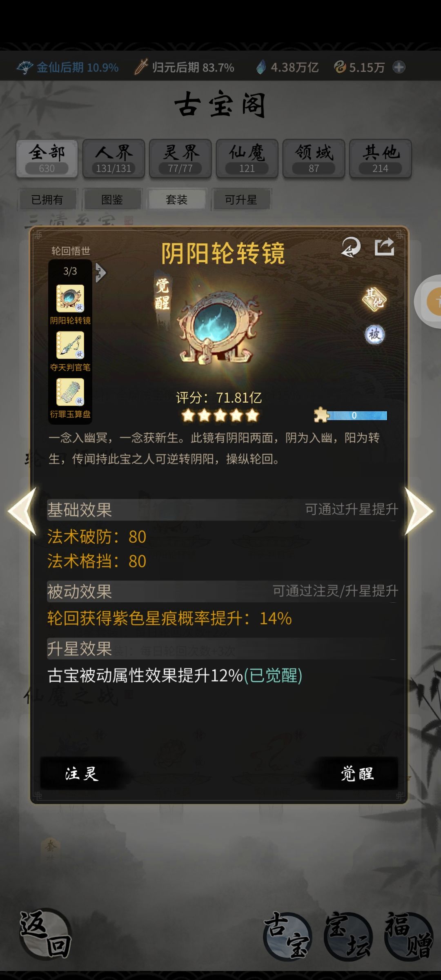441x980 pixels.
Task: Switch to the 仙魔 tab
Action: pos(247,158)
